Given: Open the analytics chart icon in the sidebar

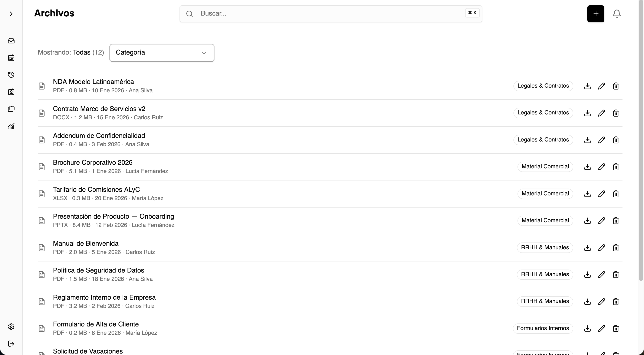Looking at the screenshot, I should 11,126.
